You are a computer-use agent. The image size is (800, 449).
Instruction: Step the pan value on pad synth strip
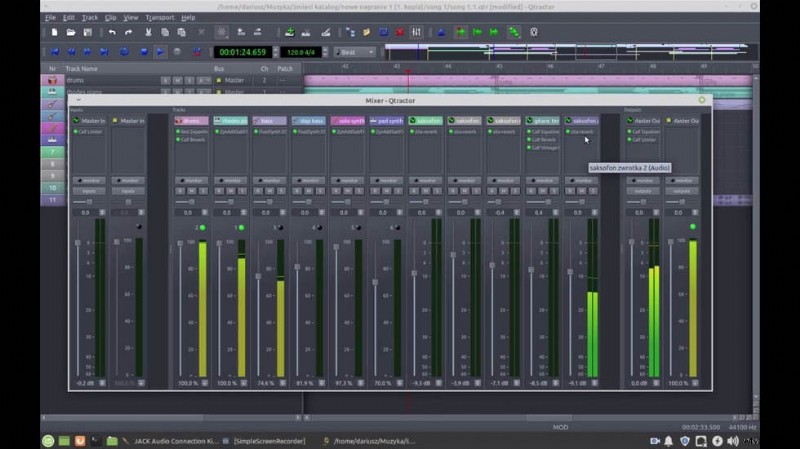click(x=399, y=213)
